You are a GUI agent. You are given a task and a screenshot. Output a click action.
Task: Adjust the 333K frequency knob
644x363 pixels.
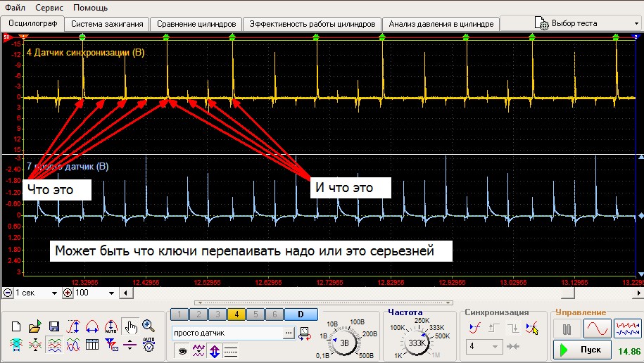[x=417, y=343]
